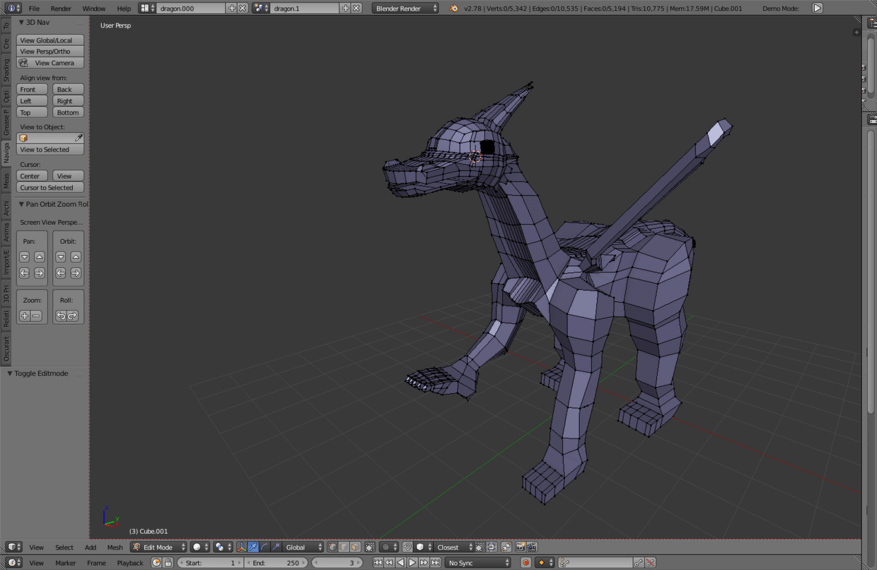The image size is (877, 570).
Task: Click the Zoom in plus icon
Action: (x=25, y=316)
